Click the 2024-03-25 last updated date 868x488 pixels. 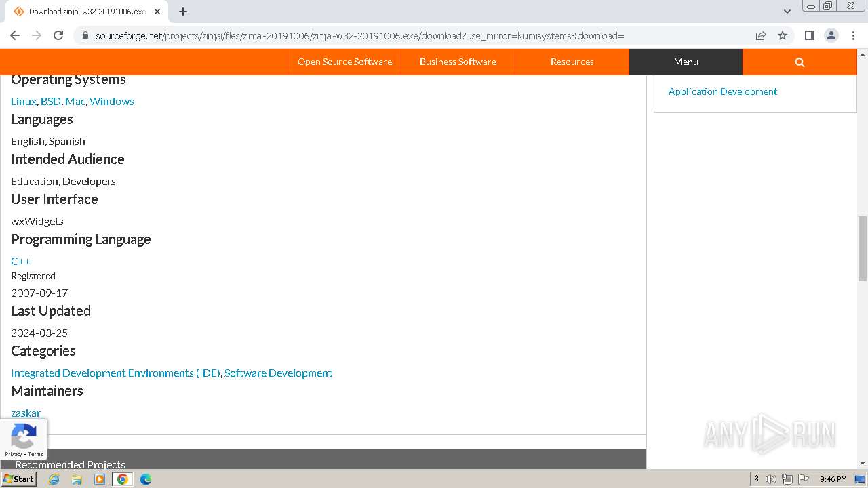(39, 333)
